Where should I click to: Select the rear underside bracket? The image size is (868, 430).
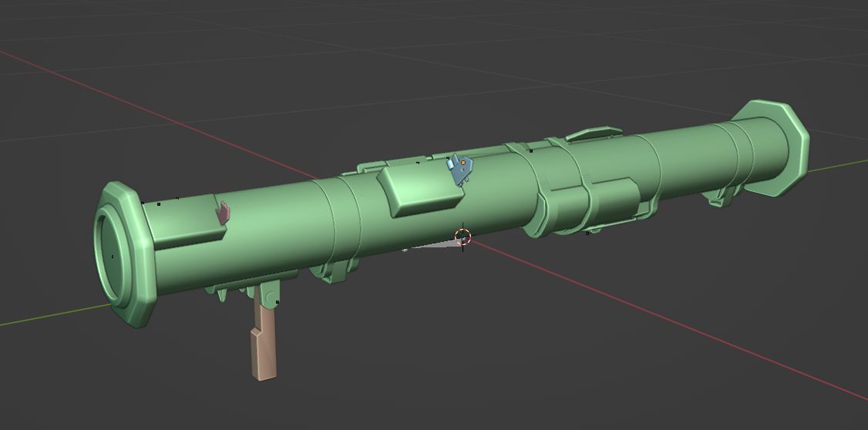coord(719,200)
